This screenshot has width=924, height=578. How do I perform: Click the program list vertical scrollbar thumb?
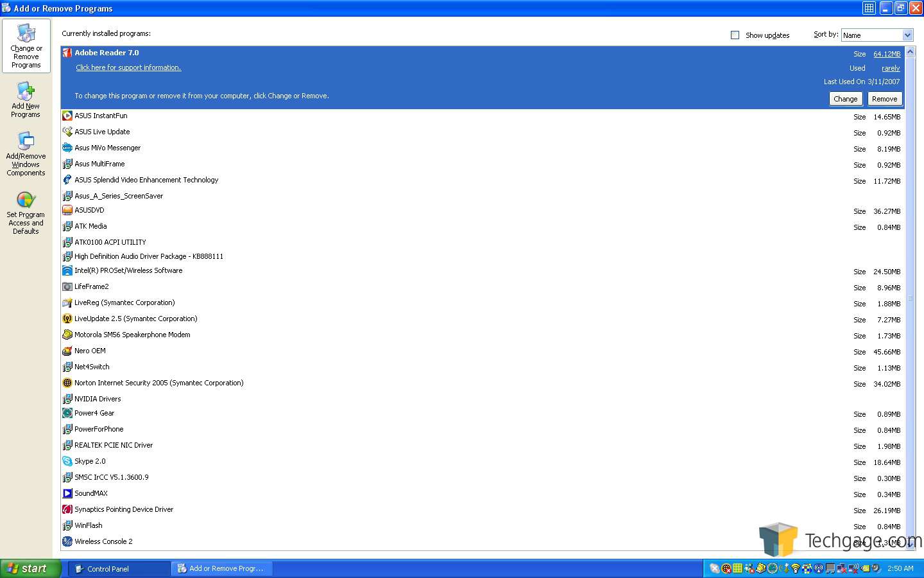click(910, 297)
